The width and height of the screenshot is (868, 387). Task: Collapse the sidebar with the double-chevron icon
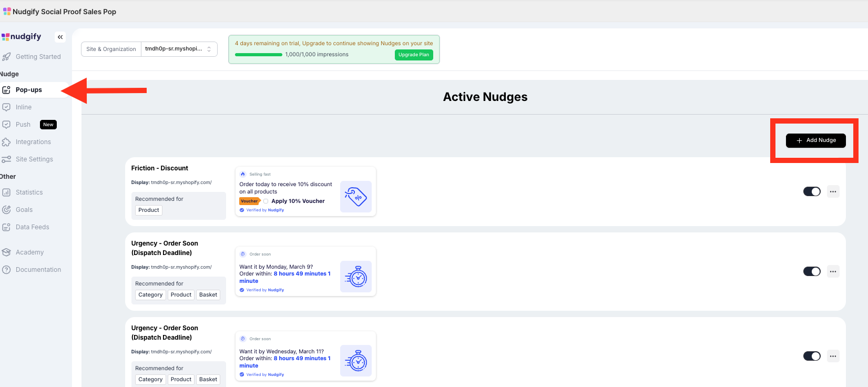(x=60, y=37)
